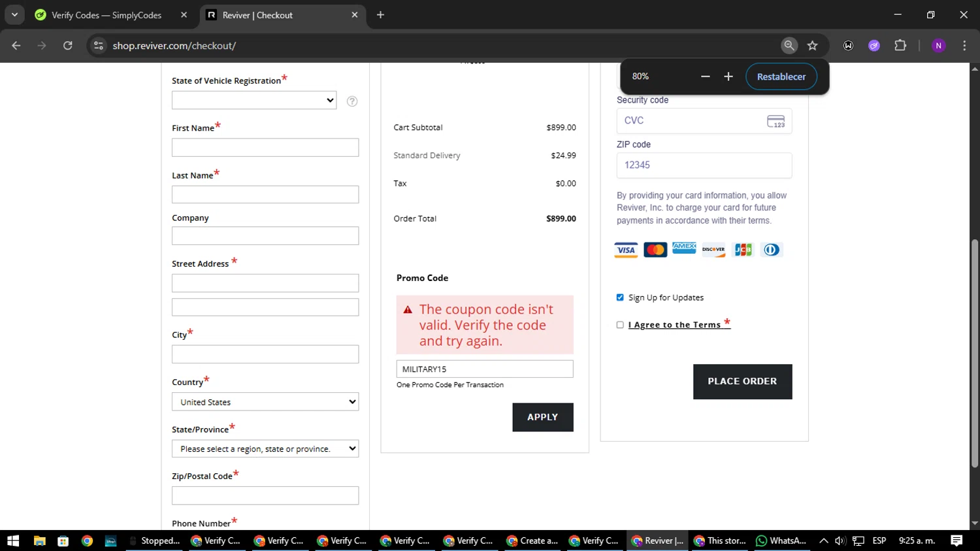Click the browser forward arrow
980x551 pixels.
[x=42, y=46]
